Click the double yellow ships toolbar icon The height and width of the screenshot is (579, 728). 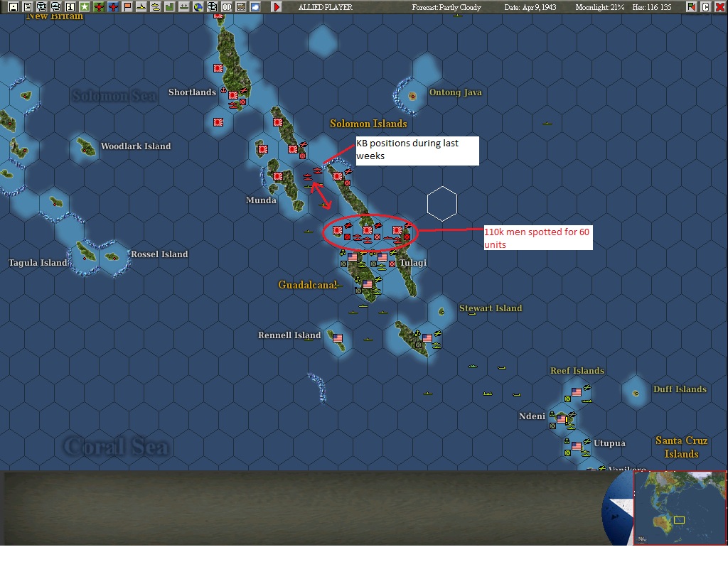(156, 7)
